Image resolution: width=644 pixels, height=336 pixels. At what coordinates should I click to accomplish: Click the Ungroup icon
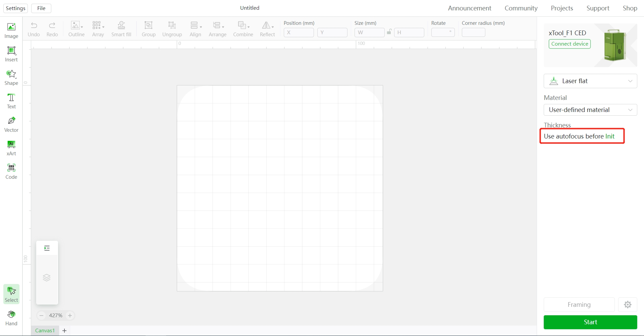pos(172,25)
